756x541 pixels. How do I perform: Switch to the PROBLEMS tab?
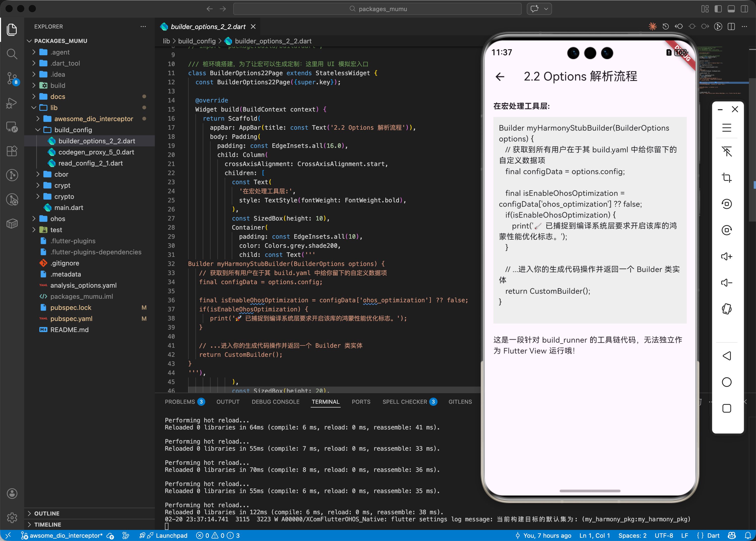(180, 402)
